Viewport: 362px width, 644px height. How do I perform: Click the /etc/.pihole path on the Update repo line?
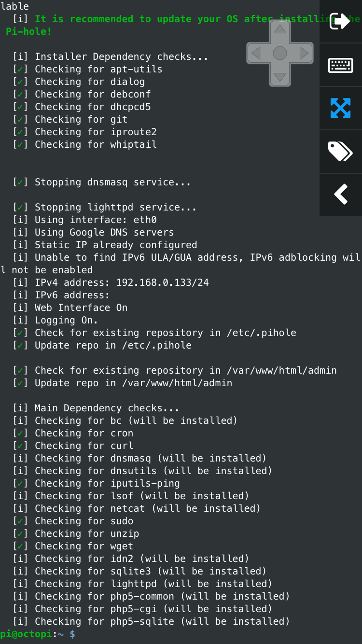click(156, 345)
